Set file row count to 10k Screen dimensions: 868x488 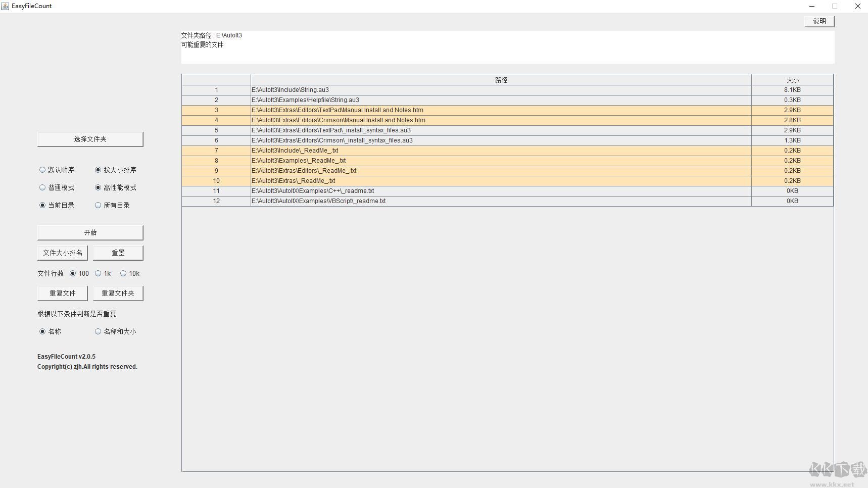tap(123, 273)
